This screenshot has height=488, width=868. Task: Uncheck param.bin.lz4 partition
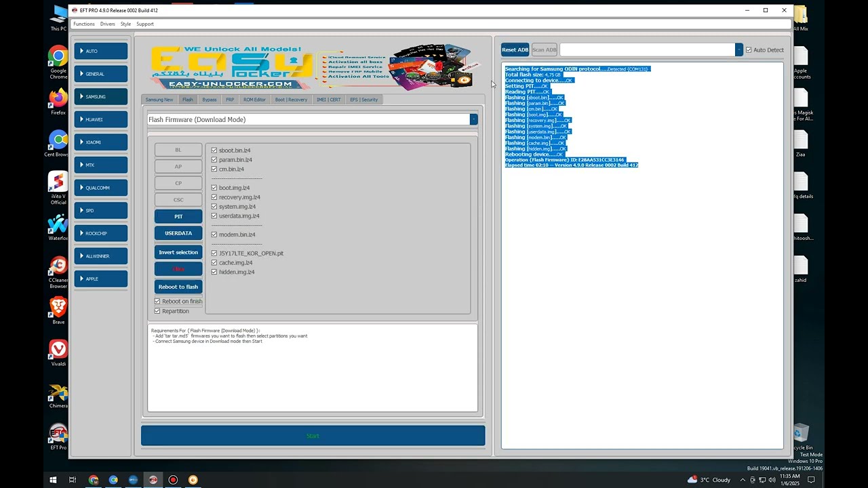(x=214, y=160)
